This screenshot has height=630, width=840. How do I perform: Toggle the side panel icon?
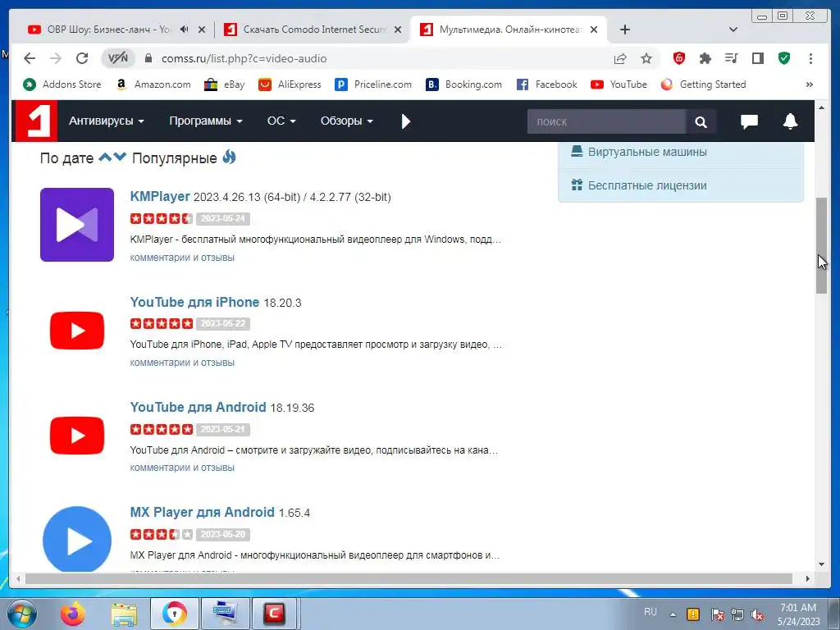pos(757,58)
